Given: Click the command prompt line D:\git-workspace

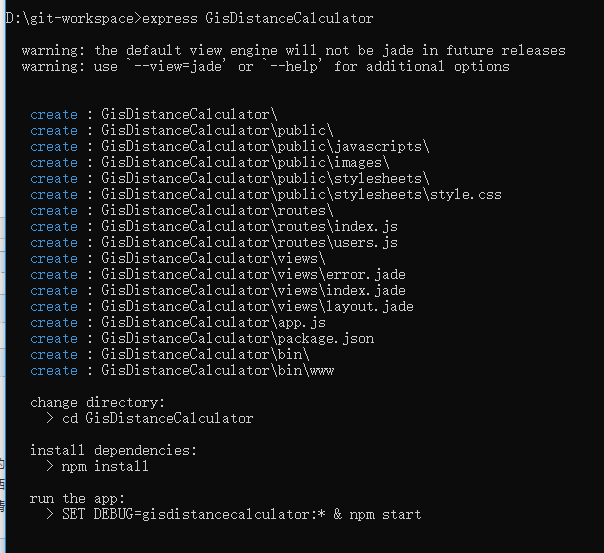Looking at the screenshot, I should pos(189,18).
